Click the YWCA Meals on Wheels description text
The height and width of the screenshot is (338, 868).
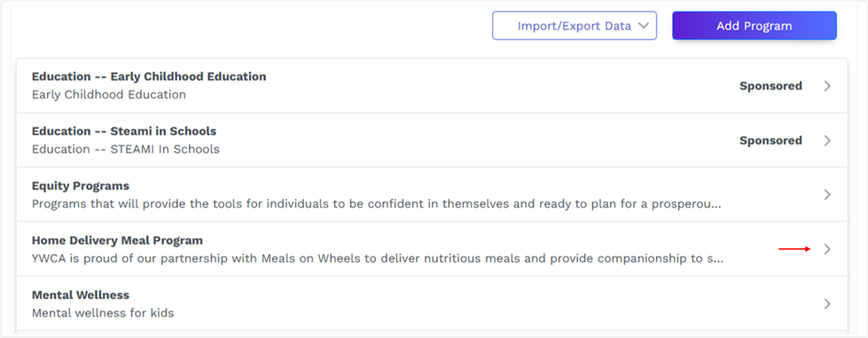pyautogui.click(x=378, y=259)
